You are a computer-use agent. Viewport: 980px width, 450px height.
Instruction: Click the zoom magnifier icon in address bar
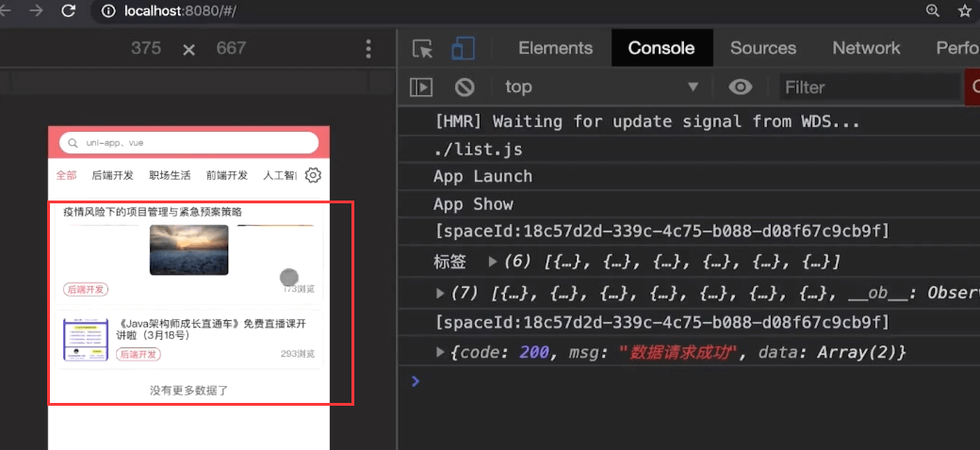[933, 10]
